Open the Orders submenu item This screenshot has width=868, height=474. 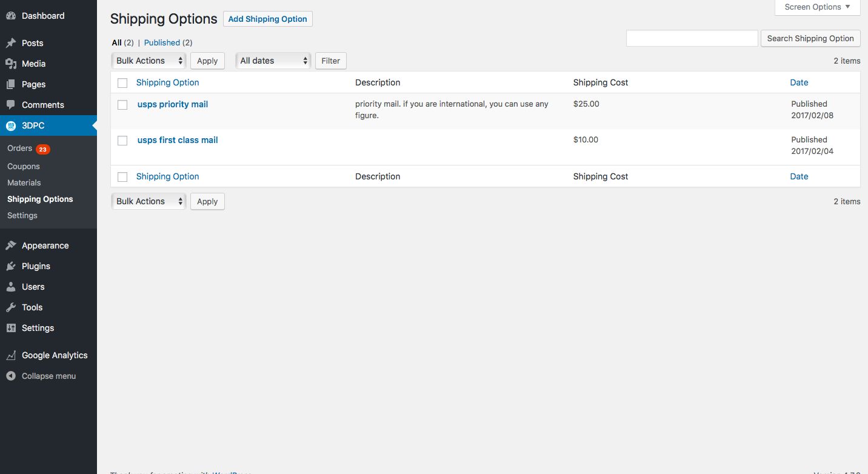pyautogui.click(x=19, y=149)
